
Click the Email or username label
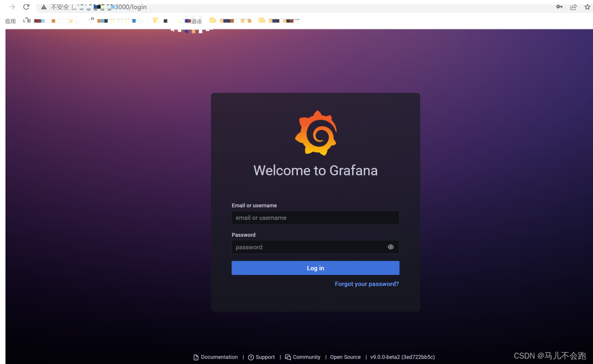(254, 205)
